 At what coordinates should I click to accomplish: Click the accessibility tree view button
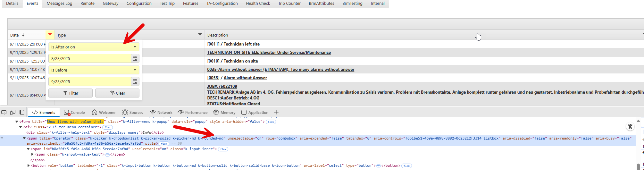[x=630, y=126]
